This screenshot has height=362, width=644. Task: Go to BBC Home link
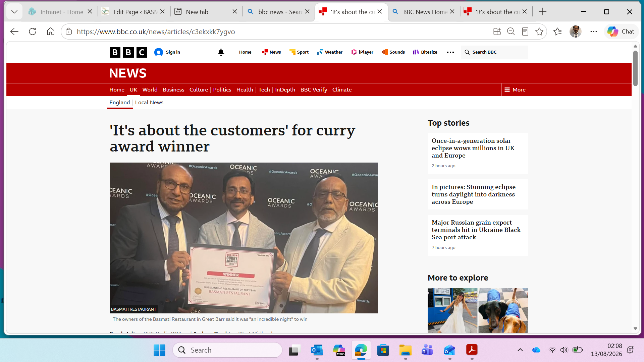tap(245, 52)
